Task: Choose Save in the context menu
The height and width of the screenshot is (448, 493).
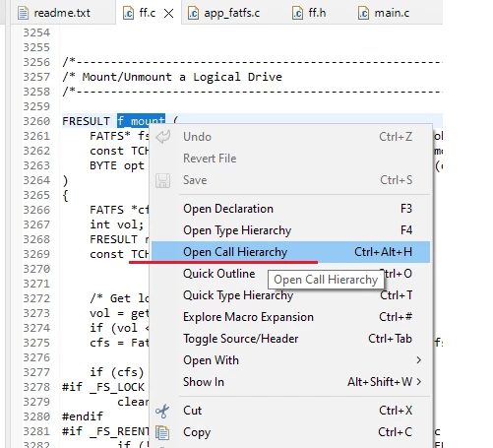Action: 290,180
